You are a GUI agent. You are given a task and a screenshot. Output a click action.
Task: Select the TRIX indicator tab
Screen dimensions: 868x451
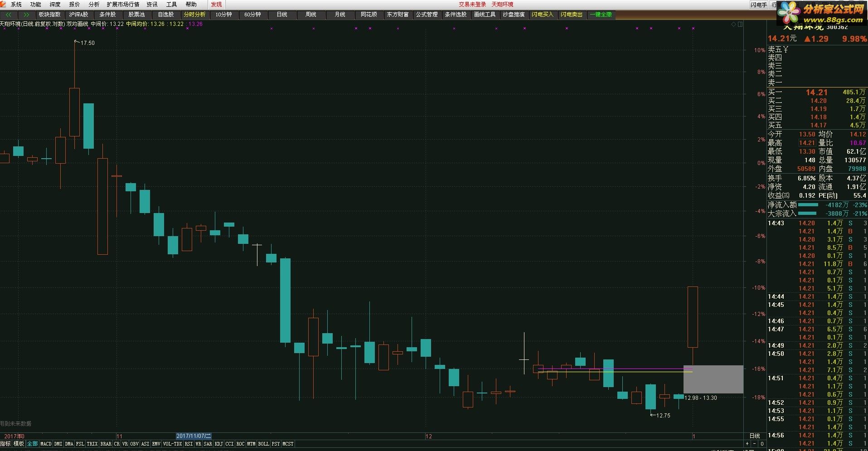pos(92,444)
